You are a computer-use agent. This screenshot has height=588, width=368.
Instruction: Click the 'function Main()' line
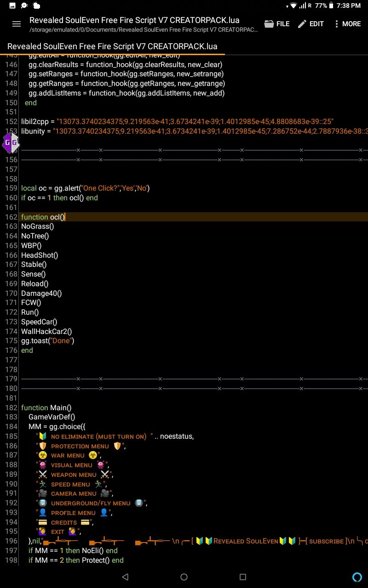[x=46, y=408]
